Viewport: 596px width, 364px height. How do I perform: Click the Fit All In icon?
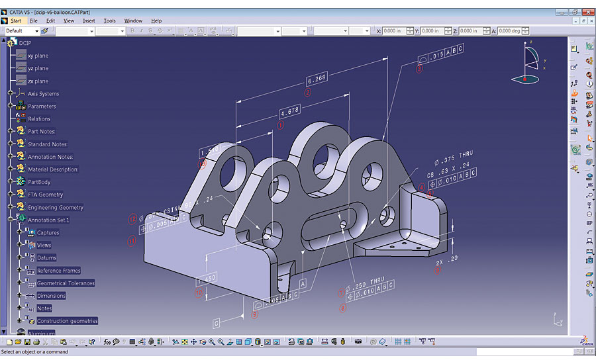[184, 341]
